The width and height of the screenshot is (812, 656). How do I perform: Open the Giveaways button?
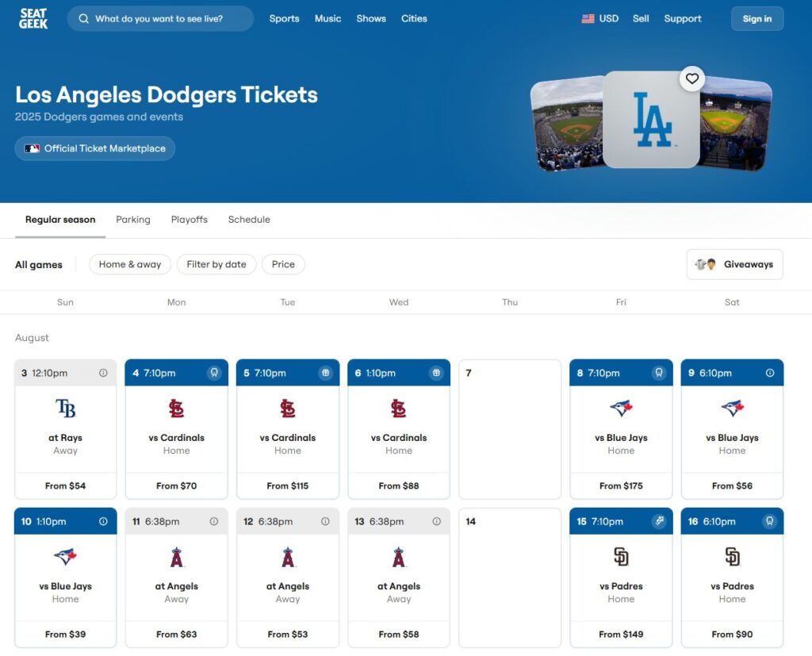(x=734, y=265)
